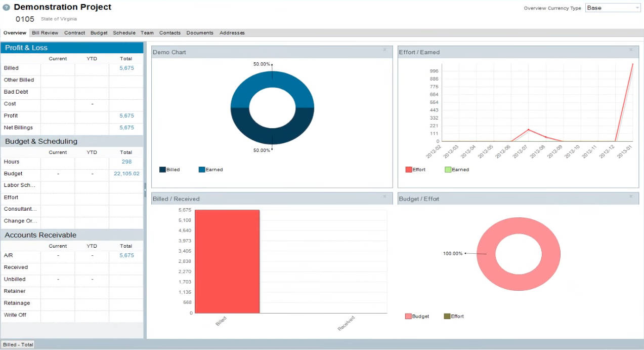
Task: Click the help question mark icon
Action: pyautogui.click(x=6, y=8)
